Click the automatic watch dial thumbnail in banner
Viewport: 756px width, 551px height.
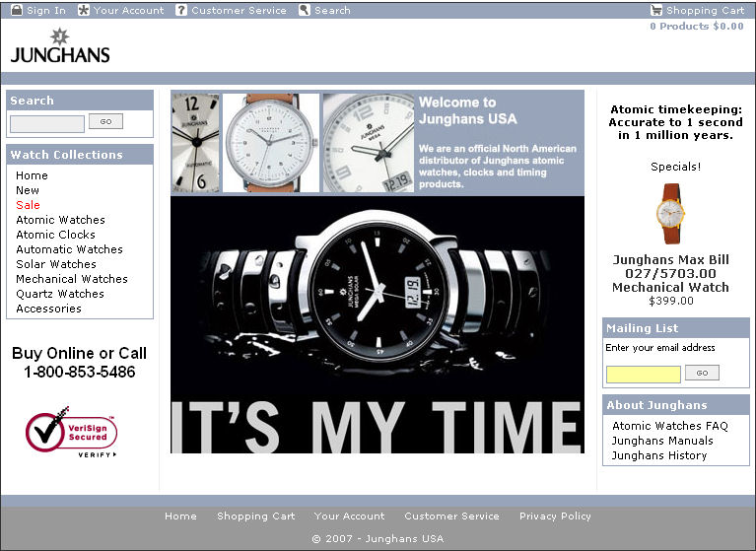coord(195,143)
